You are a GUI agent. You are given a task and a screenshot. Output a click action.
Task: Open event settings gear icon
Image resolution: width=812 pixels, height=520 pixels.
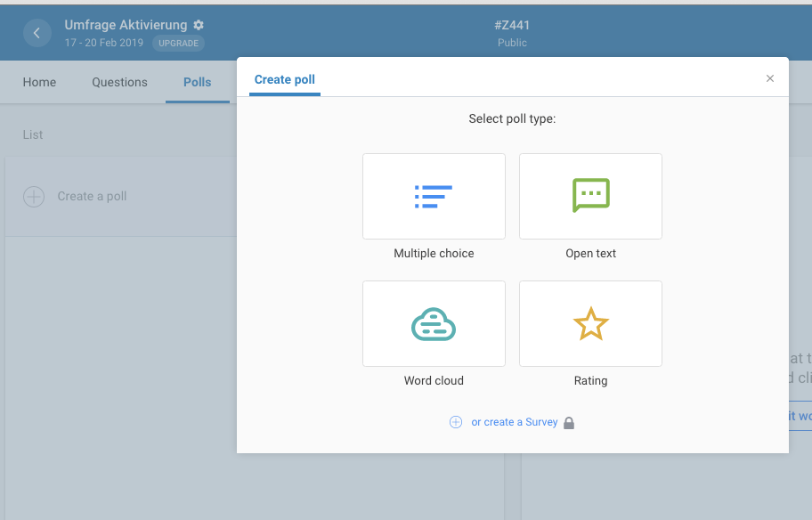click(x=199, y=25)
